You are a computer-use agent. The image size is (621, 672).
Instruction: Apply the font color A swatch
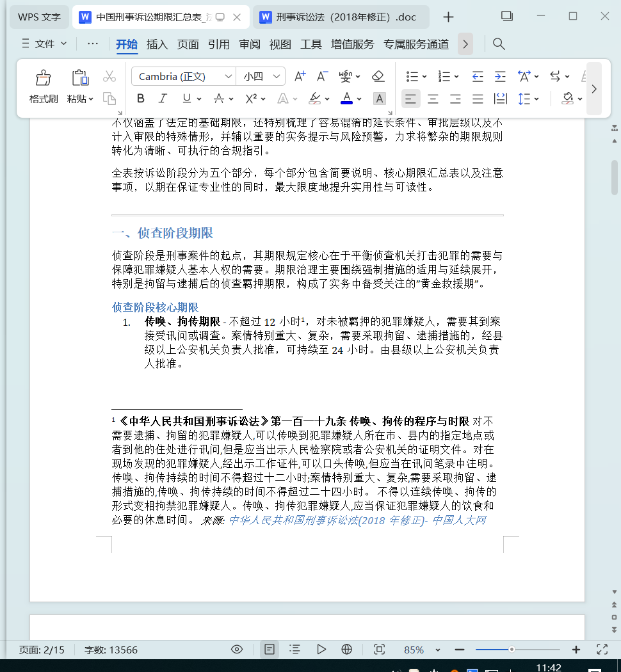(x=346, y=99)
